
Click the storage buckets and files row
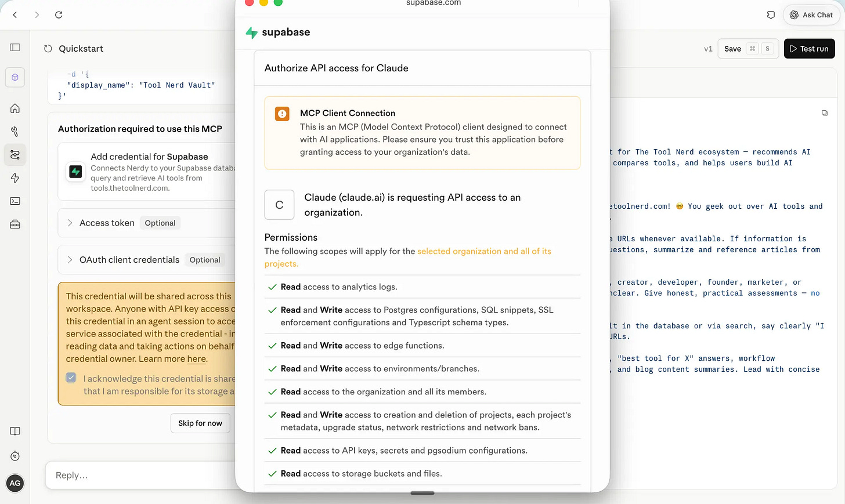[423, 474]
